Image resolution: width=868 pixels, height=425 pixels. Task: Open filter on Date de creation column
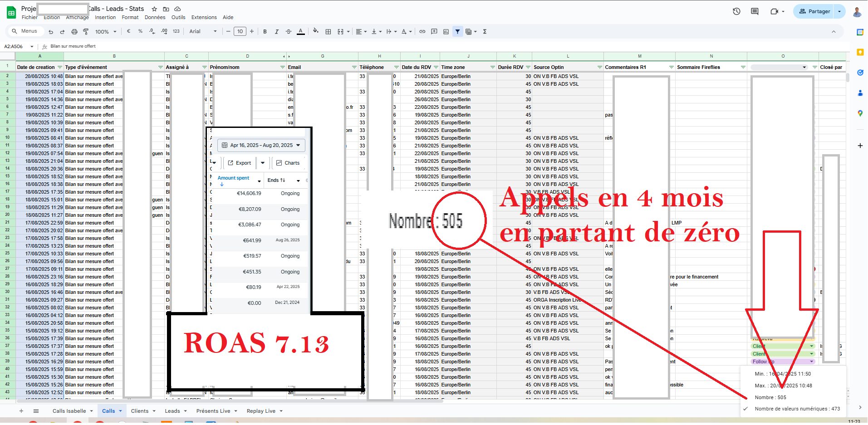coord(59,67)
